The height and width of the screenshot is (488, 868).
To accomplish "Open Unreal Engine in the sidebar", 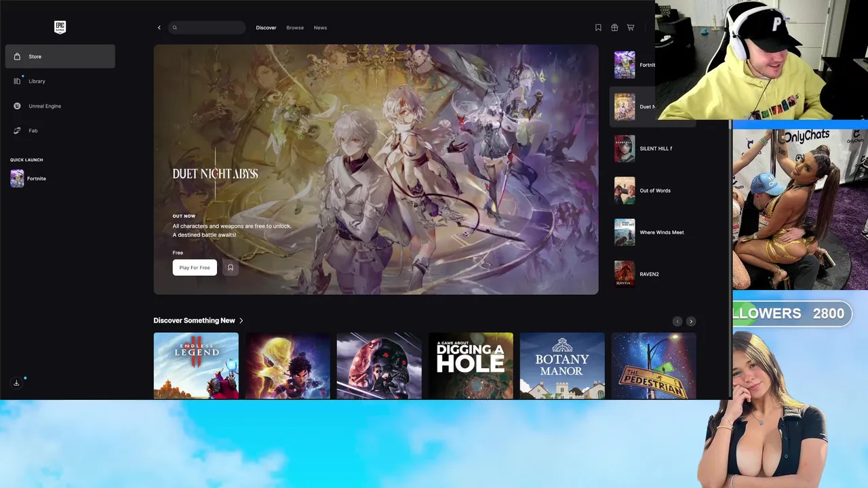I will (60, 106).
